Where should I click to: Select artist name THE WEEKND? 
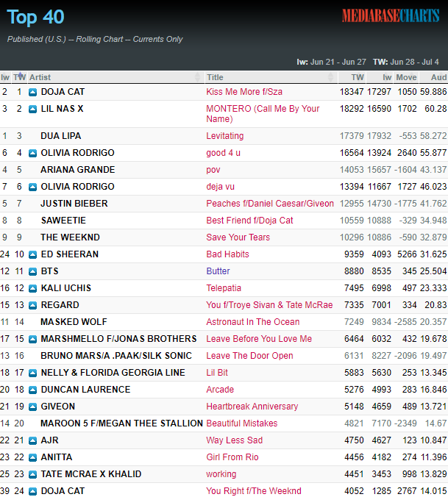point(70,237)
